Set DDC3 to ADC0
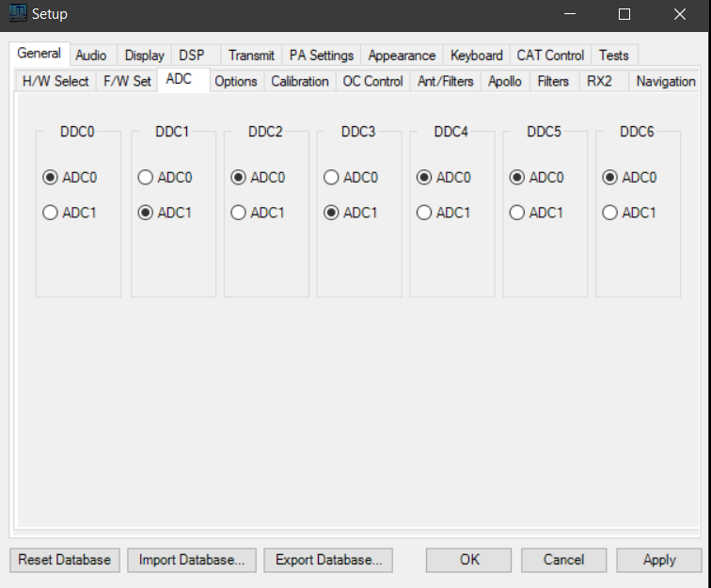711x588 pixels. 331,177
